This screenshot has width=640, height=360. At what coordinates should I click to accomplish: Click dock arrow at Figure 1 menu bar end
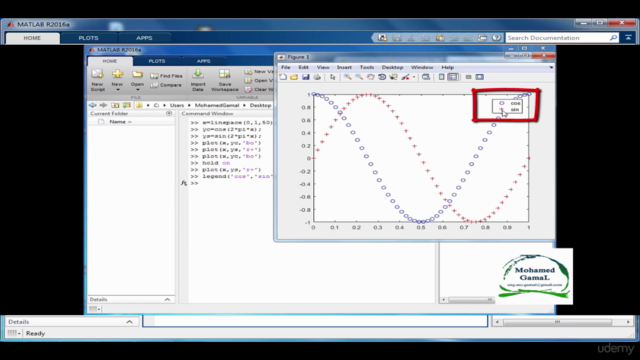tap(551, 67)
